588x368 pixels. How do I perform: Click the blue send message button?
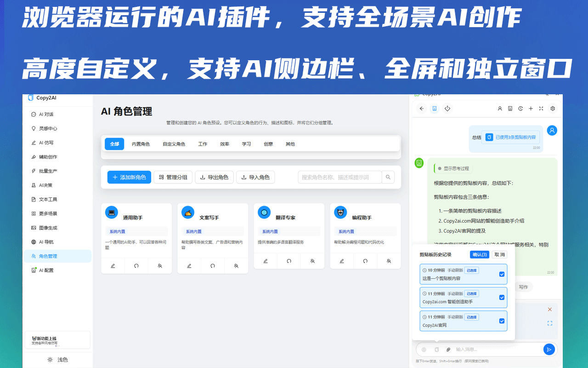(x=548, y=349)
